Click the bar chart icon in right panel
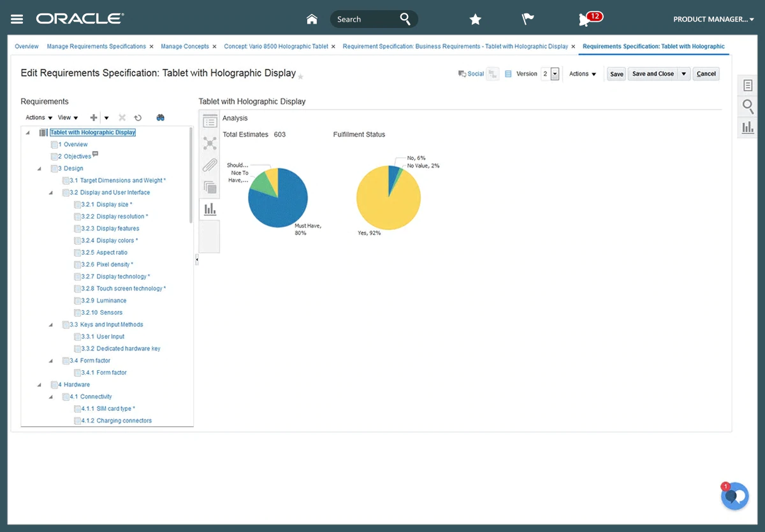Screen dimensions: 765x532 (748, 128)
